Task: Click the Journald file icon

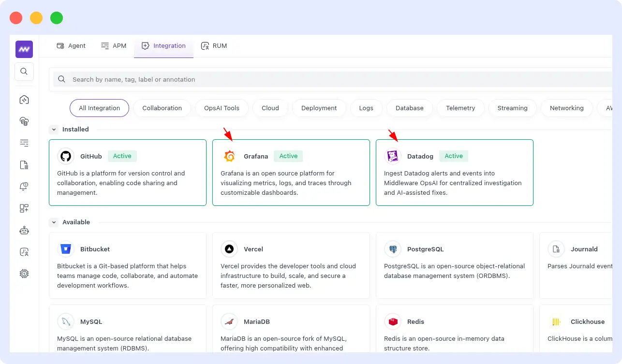Action: [556, 249]
